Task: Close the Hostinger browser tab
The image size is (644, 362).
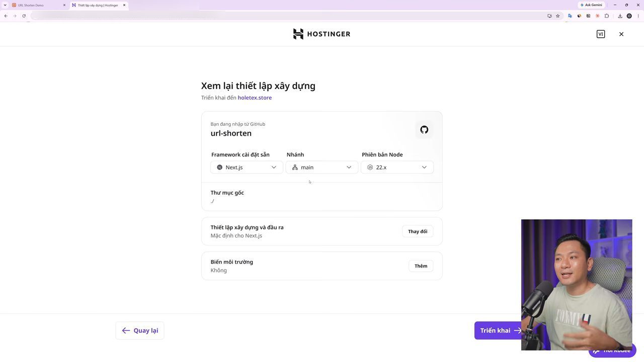Action: (124, 5)
